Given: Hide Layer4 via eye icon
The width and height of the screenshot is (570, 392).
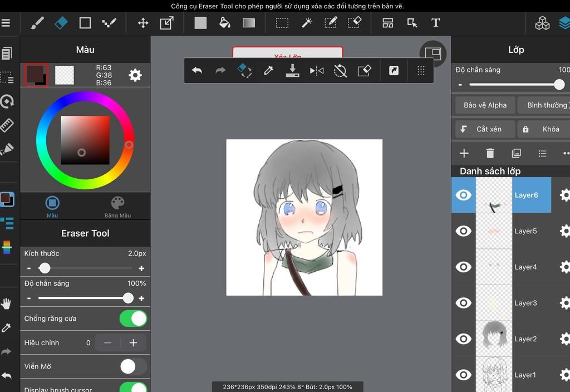Looking at the screenshot, I should (464, 267).
